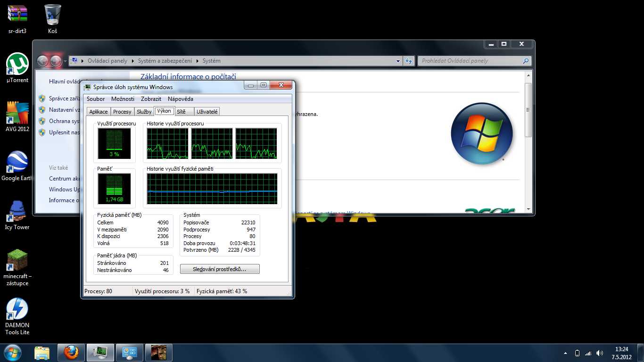644x362 pixels.
Task: Click the Control Panel scrollbar up arrow
Action: pos(528,75)
